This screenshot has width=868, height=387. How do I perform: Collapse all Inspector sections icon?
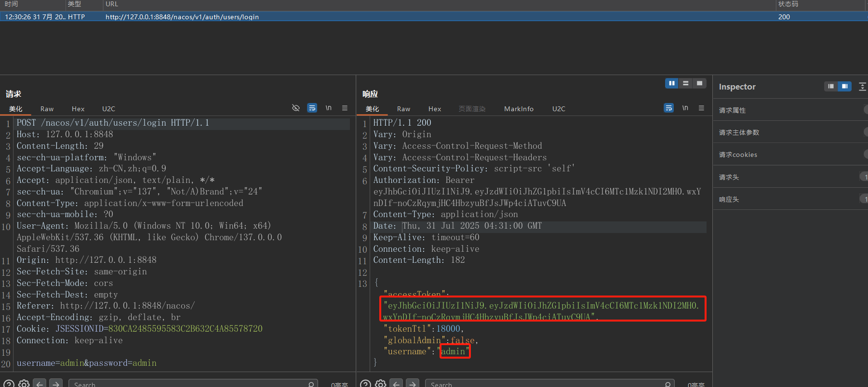point(862,86)
